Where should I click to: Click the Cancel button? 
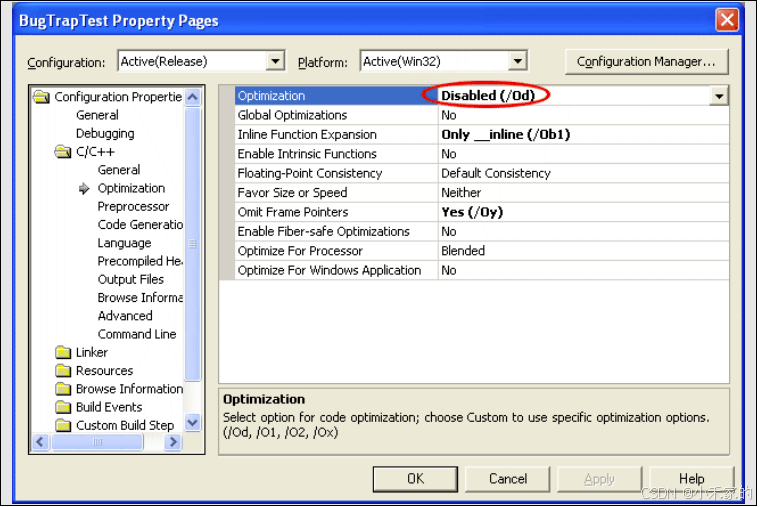pyautogui.click(x=507, y=479)
